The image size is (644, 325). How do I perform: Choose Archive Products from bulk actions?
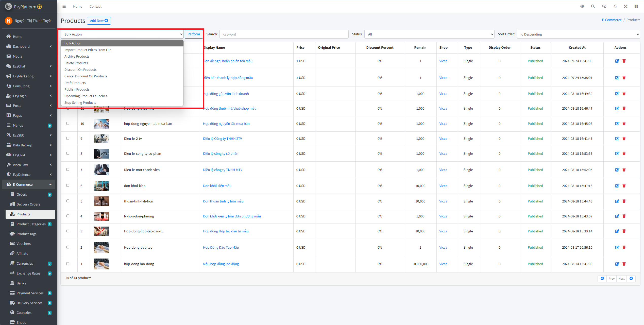click(x=77, y=56)
